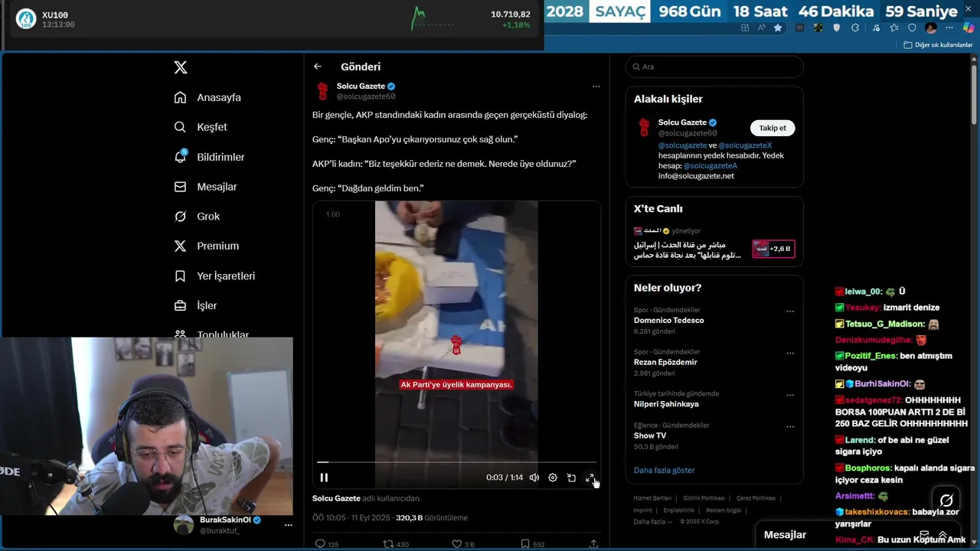Follow Solcu Gazete with Takip et

(773, 128)
